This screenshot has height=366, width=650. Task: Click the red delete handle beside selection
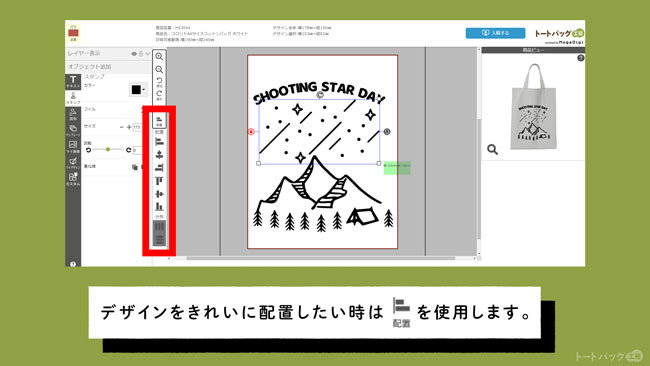[x=251, y=131]
